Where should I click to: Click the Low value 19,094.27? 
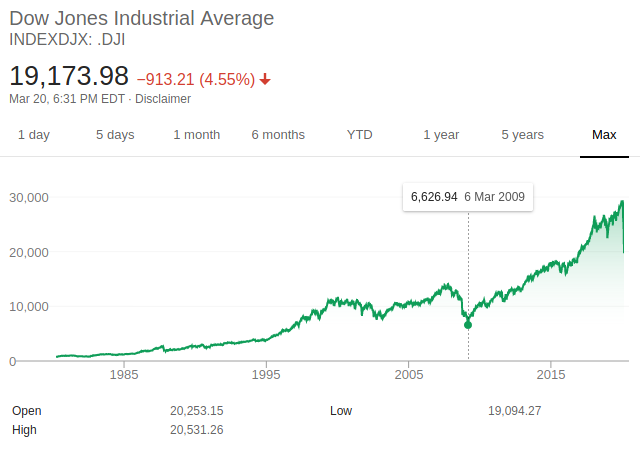tap(514, 411)
